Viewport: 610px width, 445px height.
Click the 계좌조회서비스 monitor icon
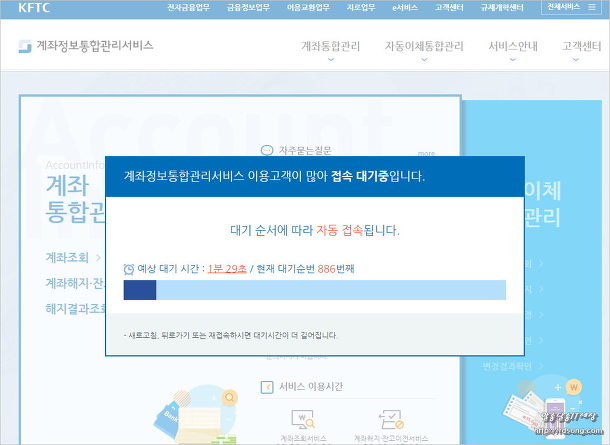point(298,418)
